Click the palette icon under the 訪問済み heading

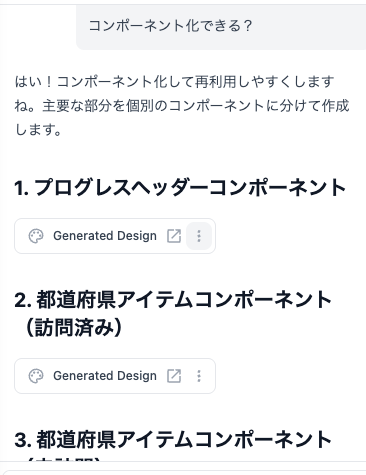pyautogui.click(x=36, y=376)
